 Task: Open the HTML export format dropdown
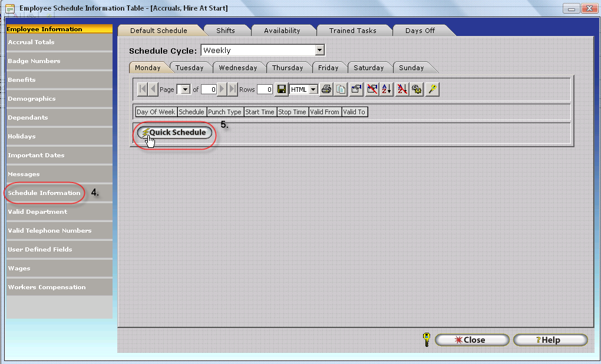click(313, 90)
